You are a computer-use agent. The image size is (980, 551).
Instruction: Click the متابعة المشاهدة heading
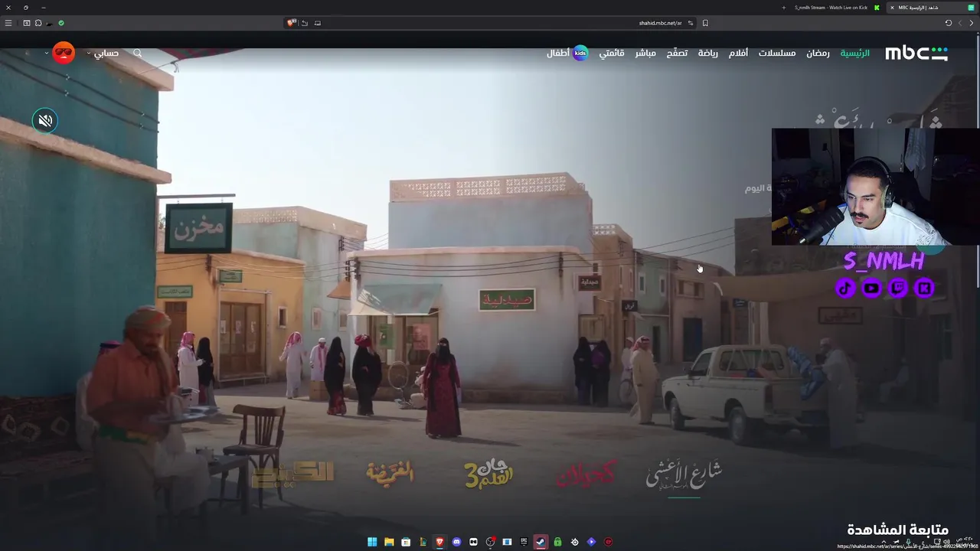click(897, 530)
